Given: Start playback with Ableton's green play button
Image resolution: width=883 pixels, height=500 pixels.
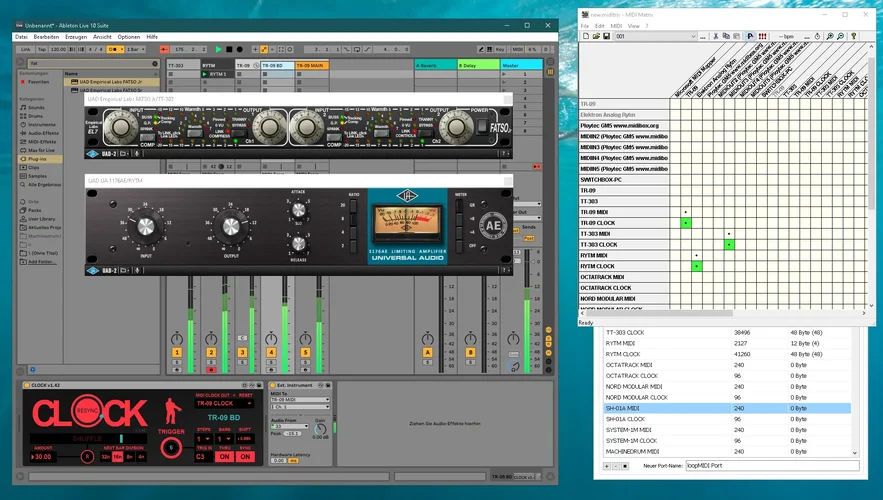Looking at the screenshot, I should [x=218, y=50].
